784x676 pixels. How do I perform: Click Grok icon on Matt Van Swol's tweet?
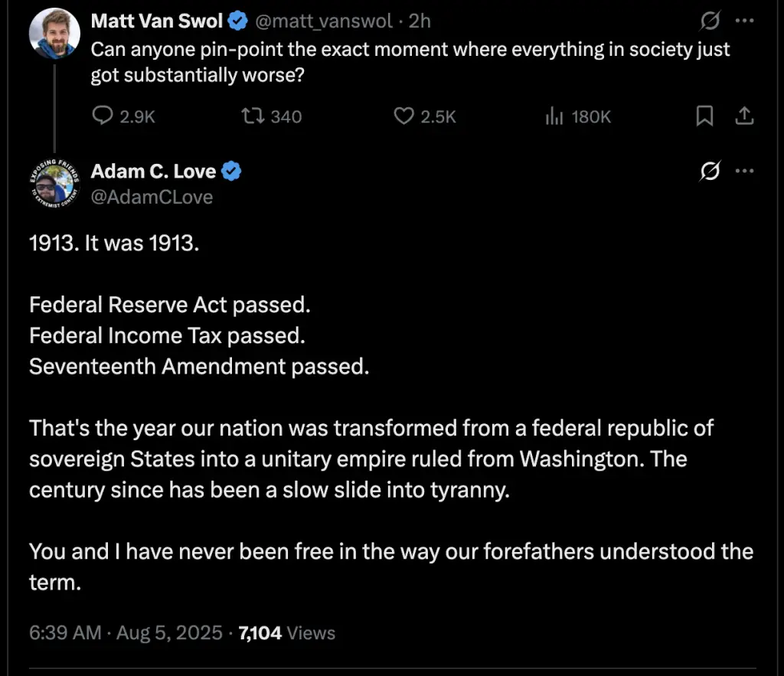coord(710,21)
